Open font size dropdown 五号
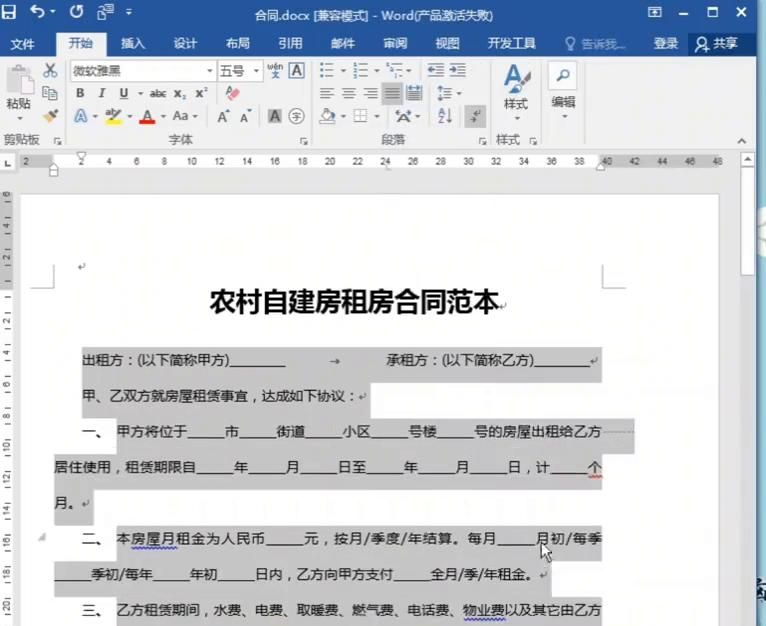This screenshot has height=626, width=766. 256,71
